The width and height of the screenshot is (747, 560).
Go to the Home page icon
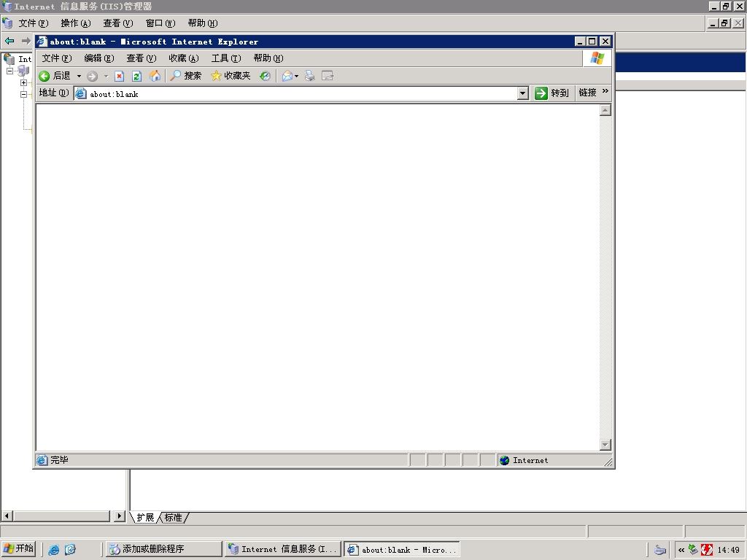pos(155,76)
